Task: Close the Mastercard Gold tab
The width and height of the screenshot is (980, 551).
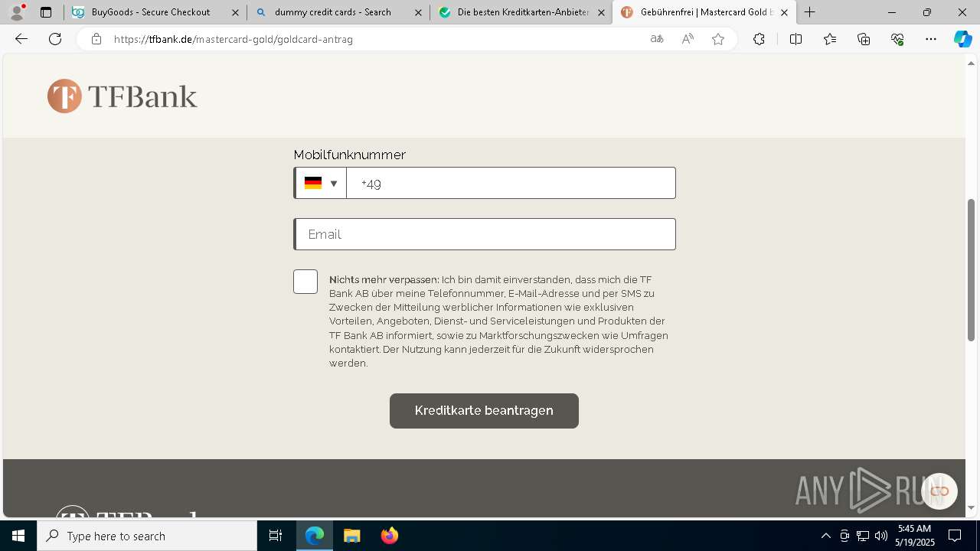Action: click(x=784, y=12)
